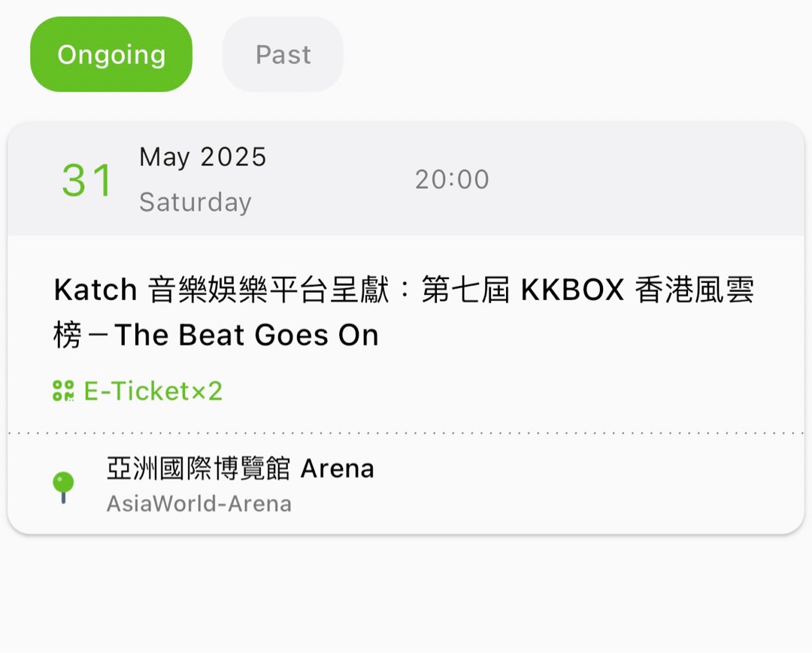
Task: Click the event card header strip
Action: point(405,179)
